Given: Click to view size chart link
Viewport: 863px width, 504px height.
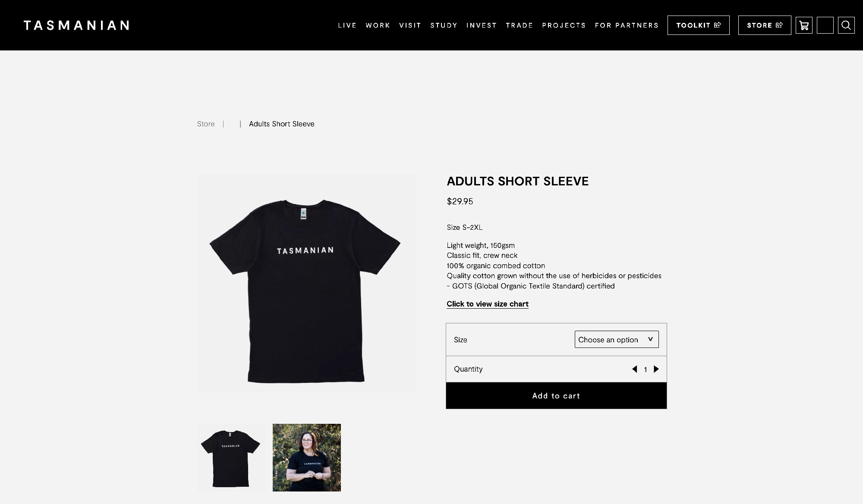Looking at the screenshot, I should tap(488, 304).
